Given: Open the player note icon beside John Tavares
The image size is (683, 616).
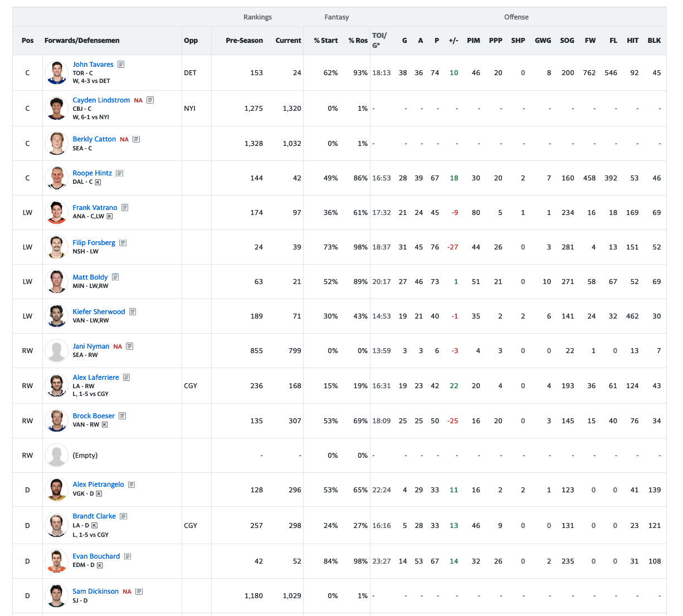Looking at the screenshot, I should pyautogui.click(x=121, y=65).
